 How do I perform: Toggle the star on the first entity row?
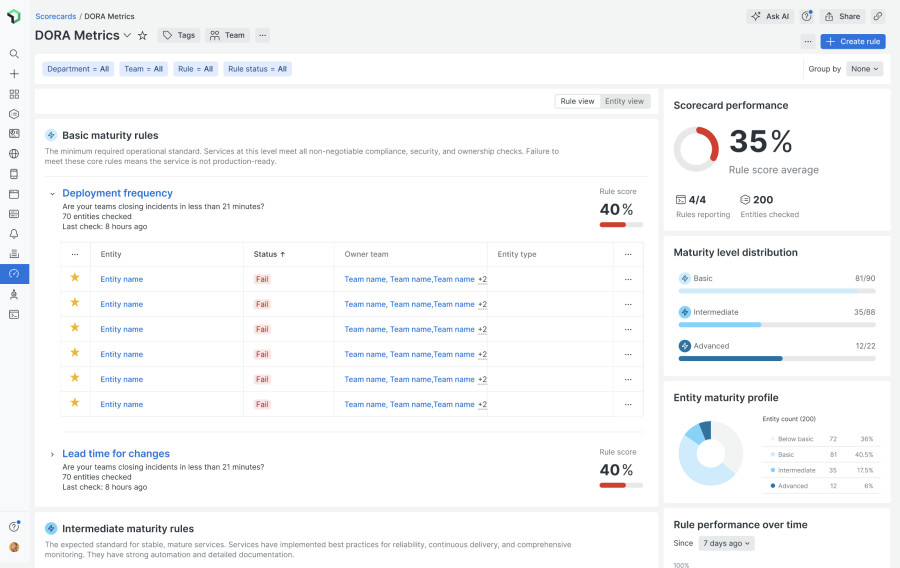(x=74, y=279)
